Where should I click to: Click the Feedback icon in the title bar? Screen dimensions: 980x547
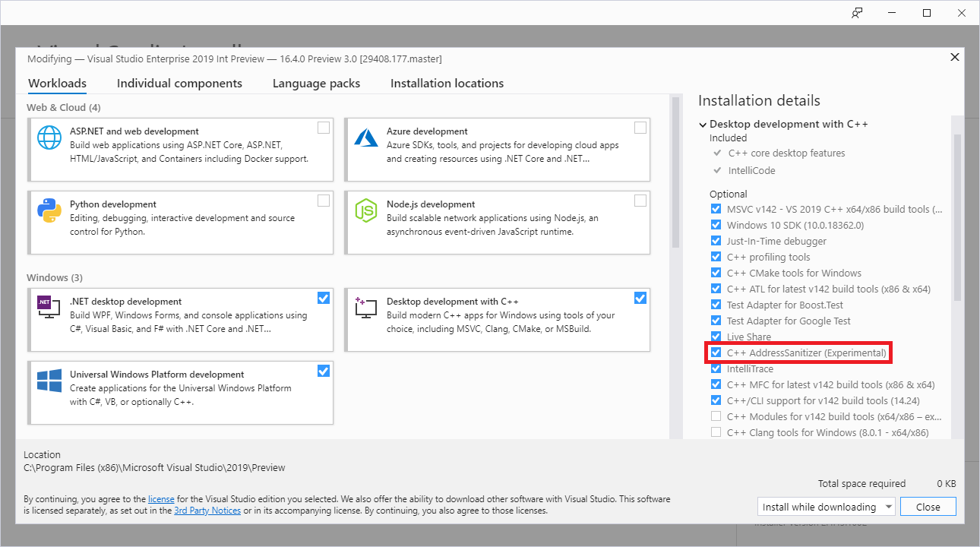pos(857,13)
